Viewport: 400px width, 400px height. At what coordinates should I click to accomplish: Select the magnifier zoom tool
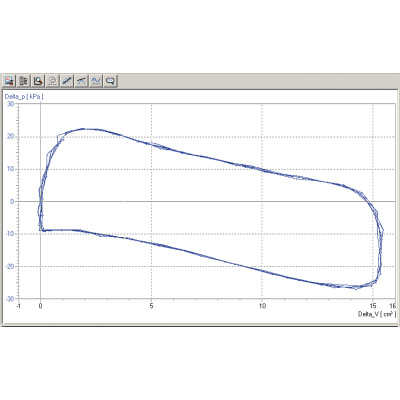point(38,81)
